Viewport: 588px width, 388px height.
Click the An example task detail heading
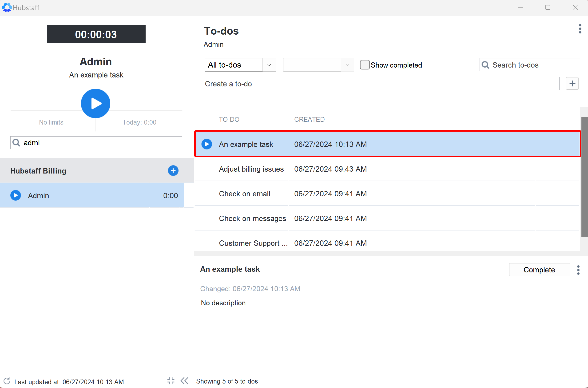[x=230, y=269]
